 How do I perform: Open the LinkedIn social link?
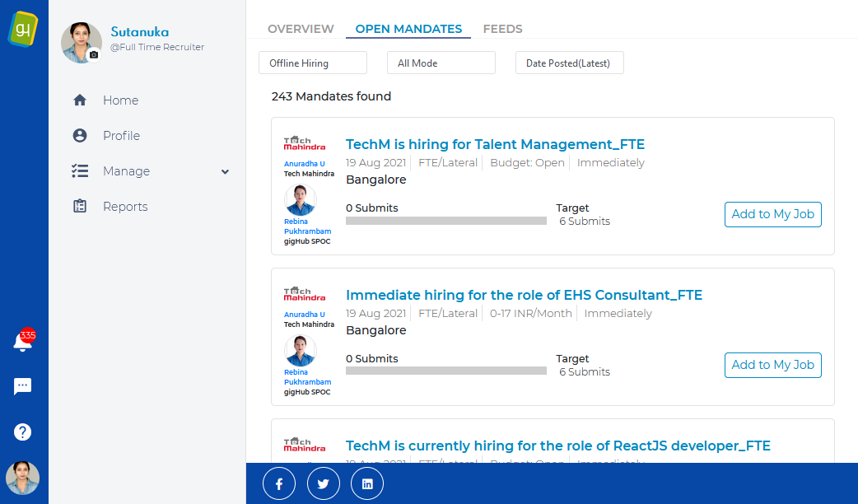367,484
